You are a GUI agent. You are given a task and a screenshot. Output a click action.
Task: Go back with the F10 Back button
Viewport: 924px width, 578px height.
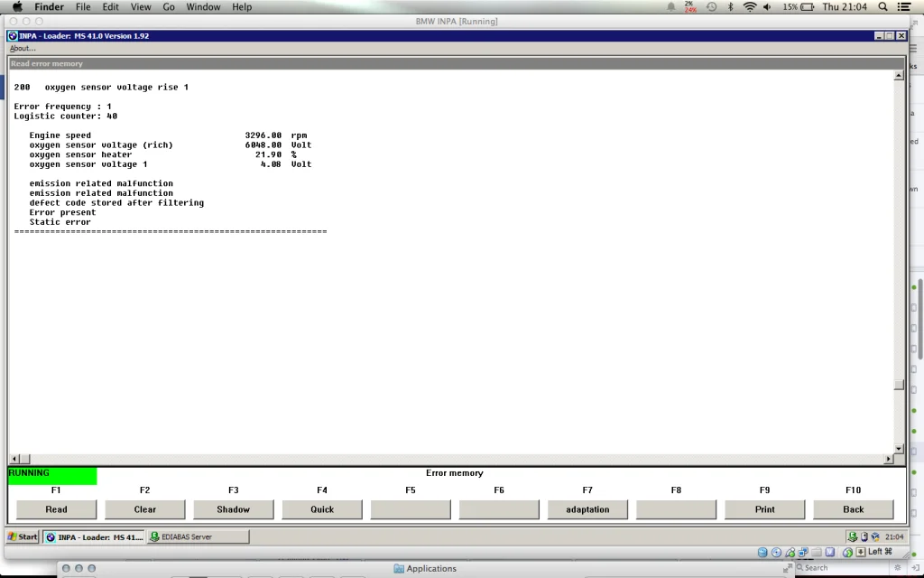point(854,509)
